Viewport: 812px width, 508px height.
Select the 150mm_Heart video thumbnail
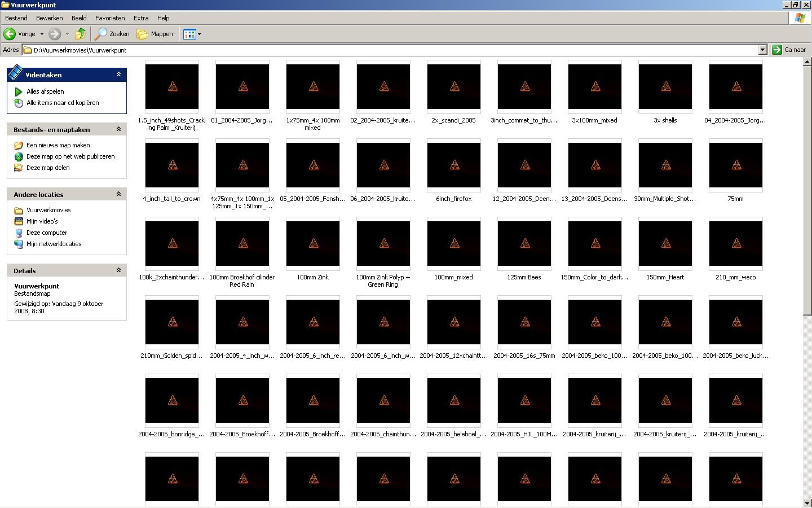[x=665, y=244]
